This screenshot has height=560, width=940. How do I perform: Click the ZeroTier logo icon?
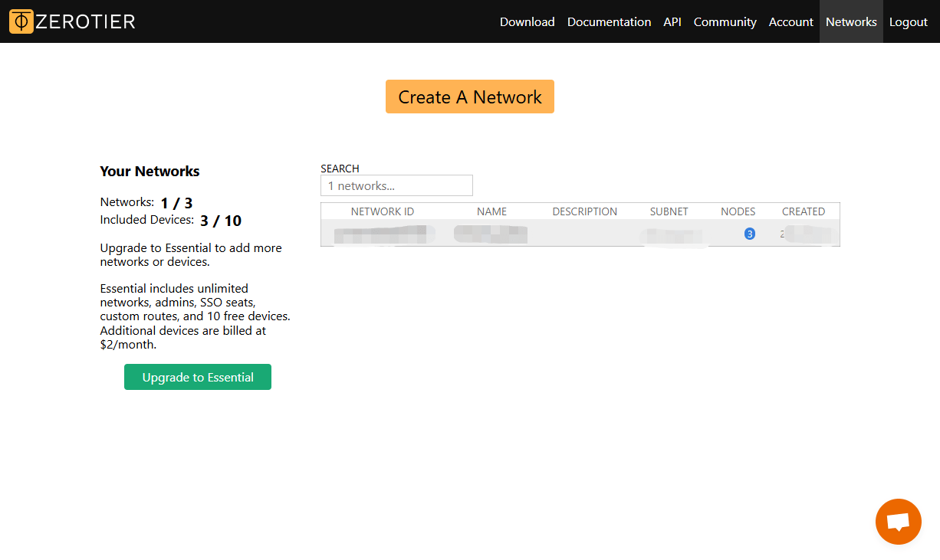pos(21,21)
